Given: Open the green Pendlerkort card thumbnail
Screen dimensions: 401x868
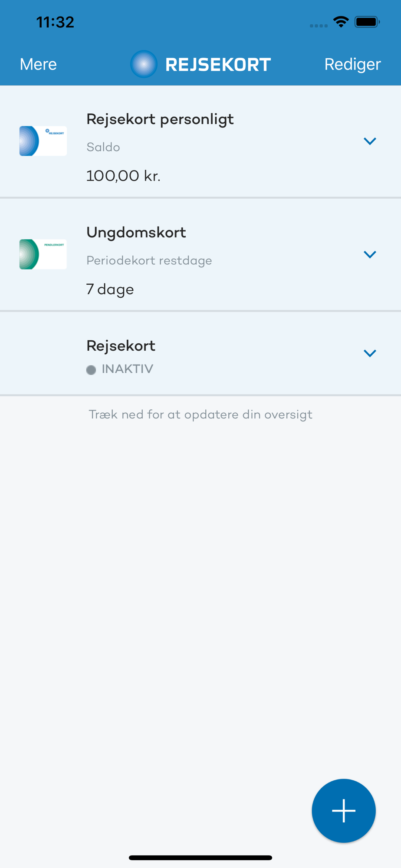Looking at the screenshot, I should click(43, 254).
